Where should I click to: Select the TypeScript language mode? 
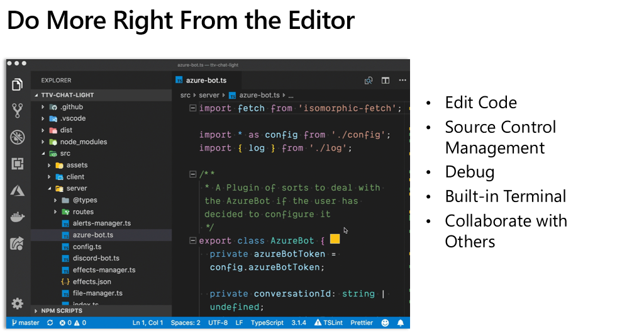point(267,323)
